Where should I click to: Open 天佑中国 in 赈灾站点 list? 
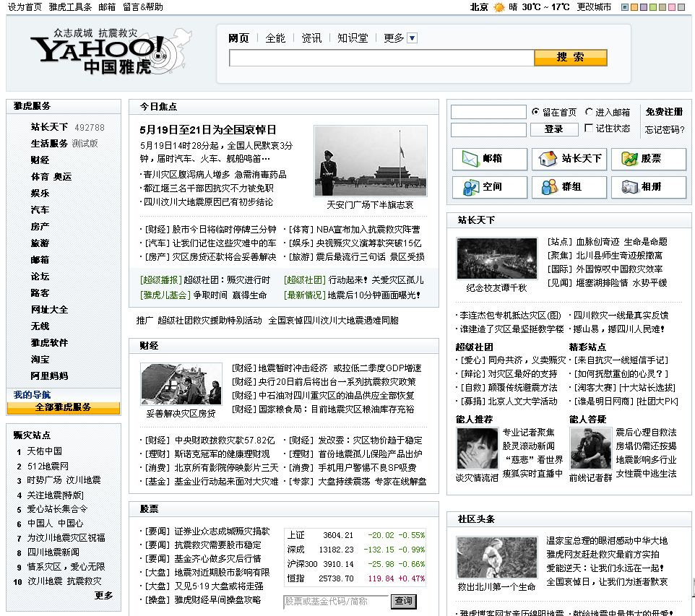click(x=44, y=451)
